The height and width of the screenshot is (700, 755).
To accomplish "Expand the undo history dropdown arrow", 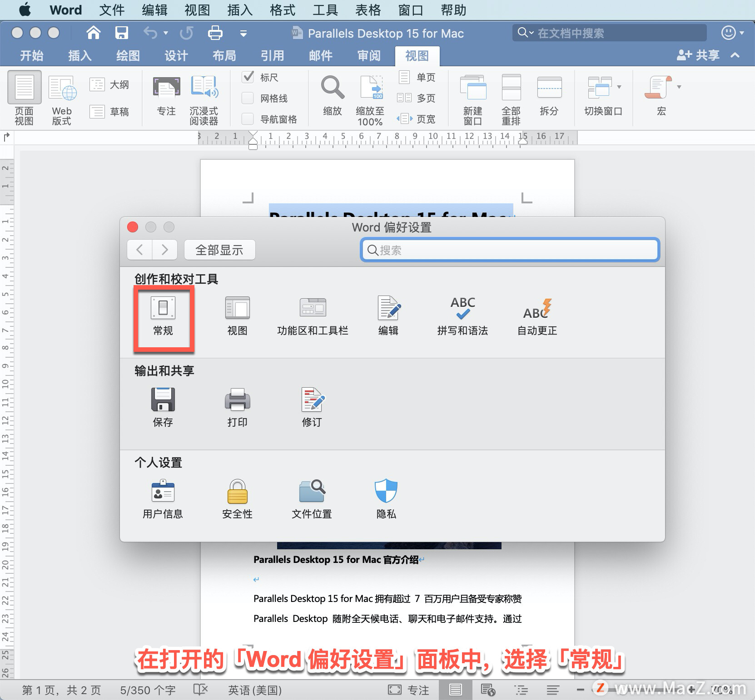I will pyautogui.click(x=166, y=33).
